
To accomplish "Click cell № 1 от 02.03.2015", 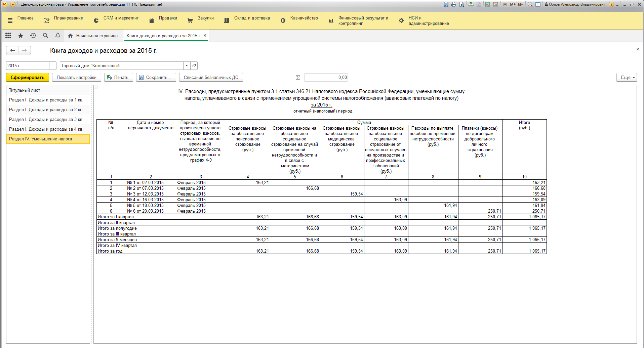I will 151,183.
